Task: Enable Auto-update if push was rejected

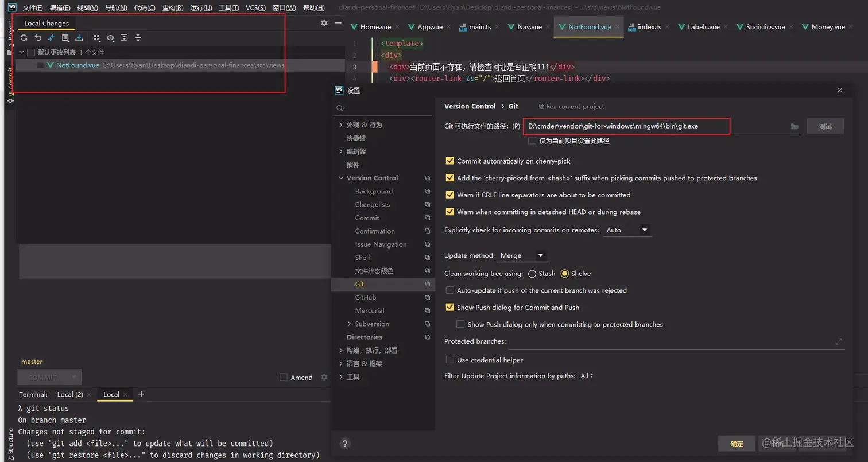Action: coord(449,290)
